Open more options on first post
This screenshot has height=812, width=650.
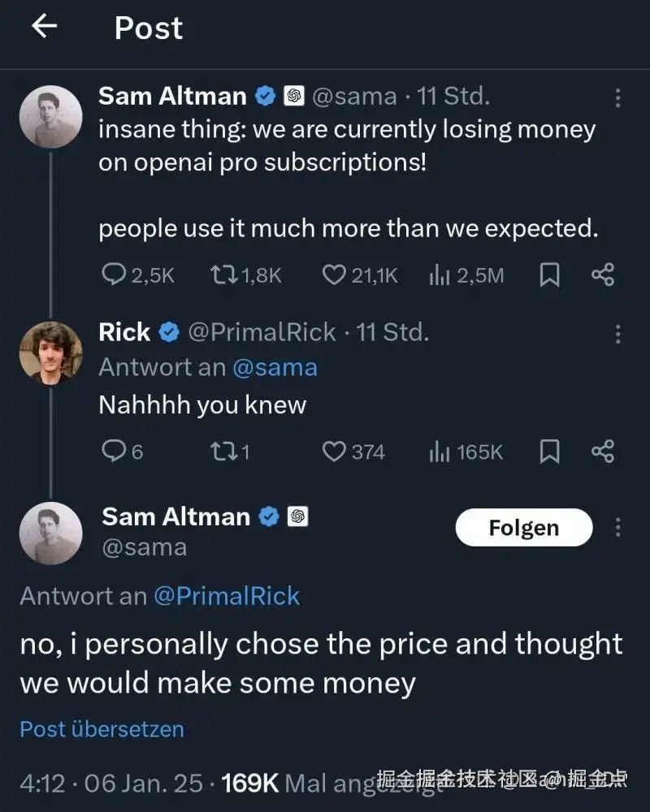click(617, 98)
